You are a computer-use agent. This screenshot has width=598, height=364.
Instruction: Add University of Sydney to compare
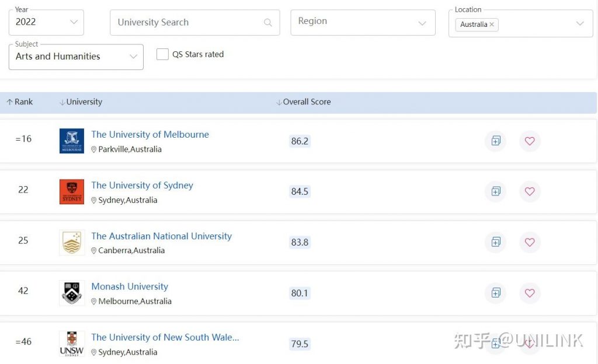495,191
